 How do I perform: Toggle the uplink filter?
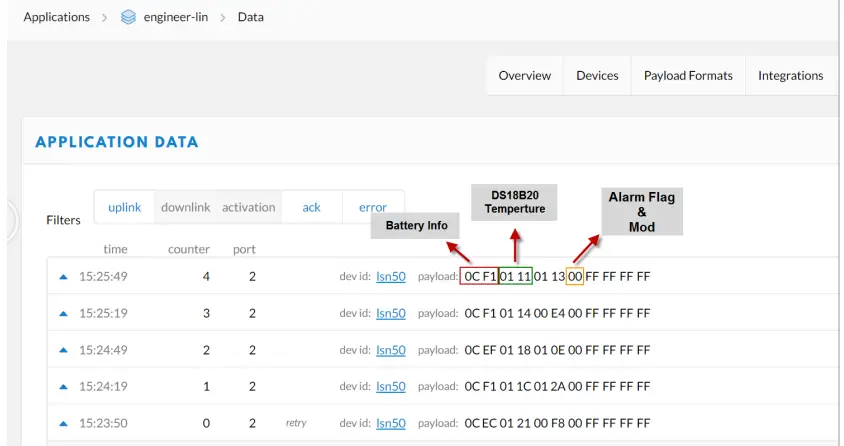(x=125, y=207)
